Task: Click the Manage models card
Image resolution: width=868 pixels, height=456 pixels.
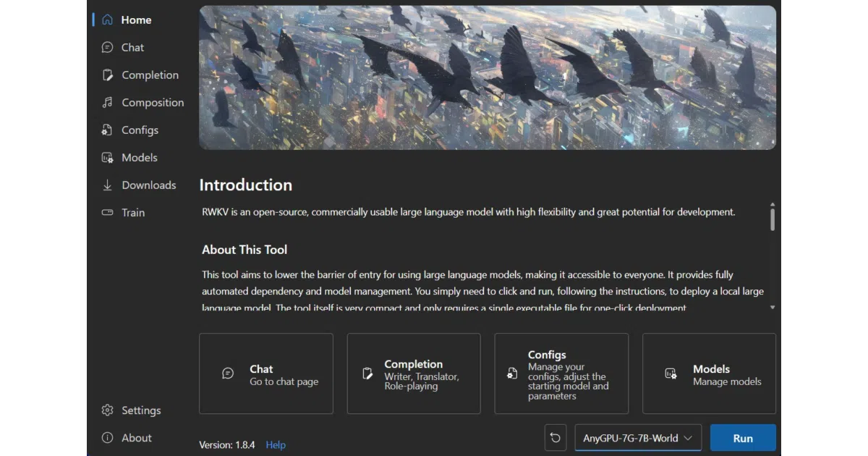Action: pos(710,373)
